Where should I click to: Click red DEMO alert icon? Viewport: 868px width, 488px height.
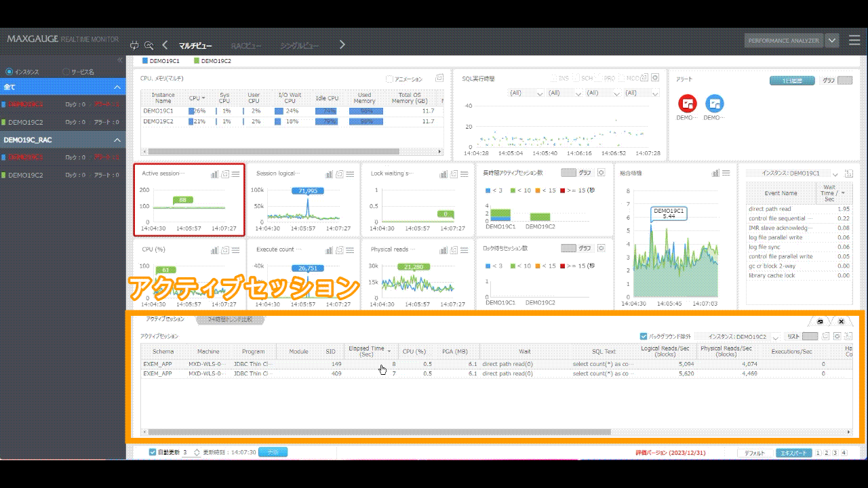688,104
